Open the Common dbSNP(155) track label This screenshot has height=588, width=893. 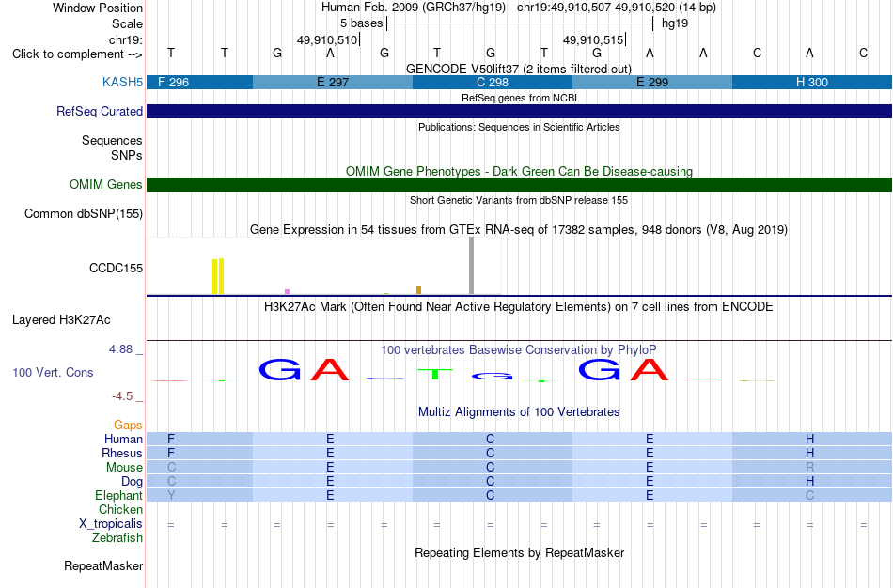[x=84, y=213]
